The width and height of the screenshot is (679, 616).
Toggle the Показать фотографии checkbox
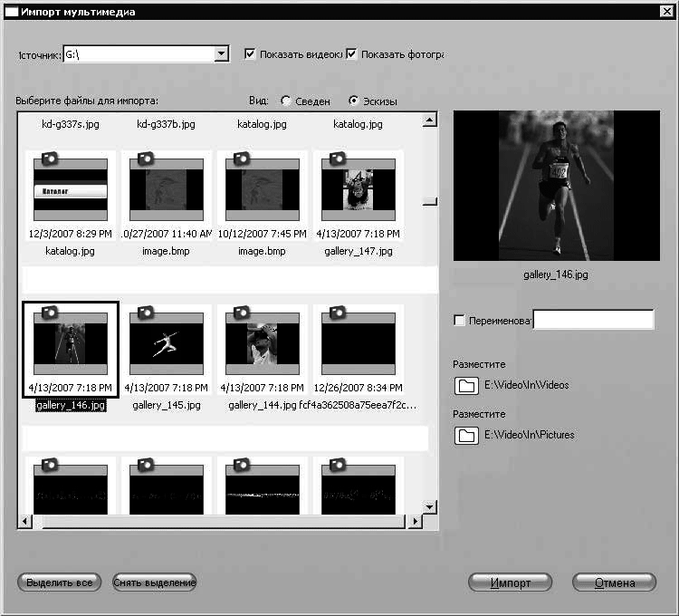point(351,53)
